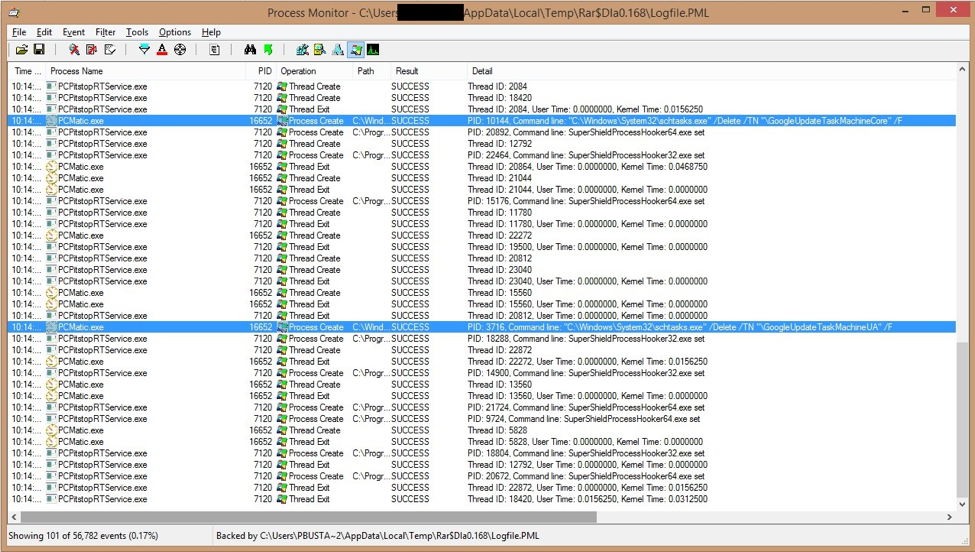Select the row with PID: 14900 detail

click(483, 373)
